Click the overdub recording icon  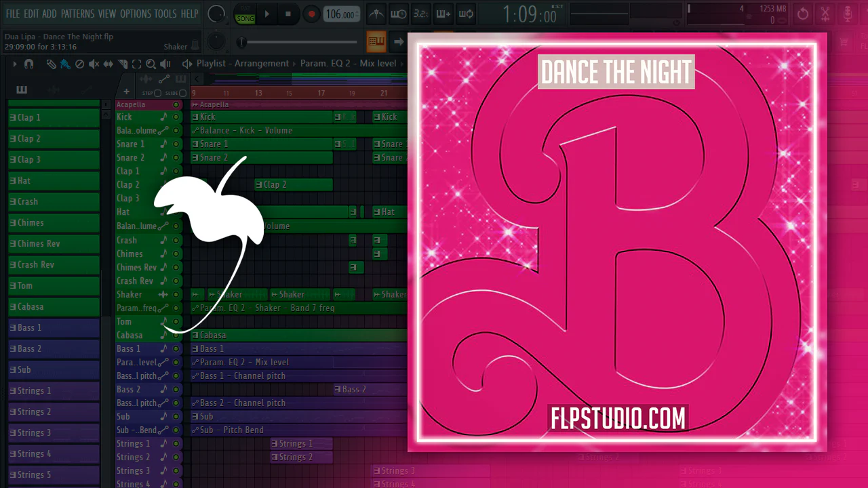point(443,14)
